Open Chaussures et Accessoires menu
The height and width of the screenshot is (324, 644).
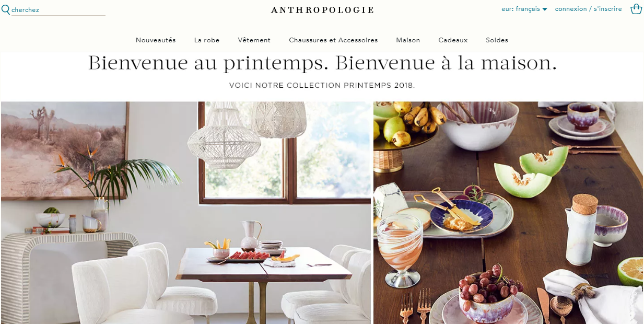333,40
